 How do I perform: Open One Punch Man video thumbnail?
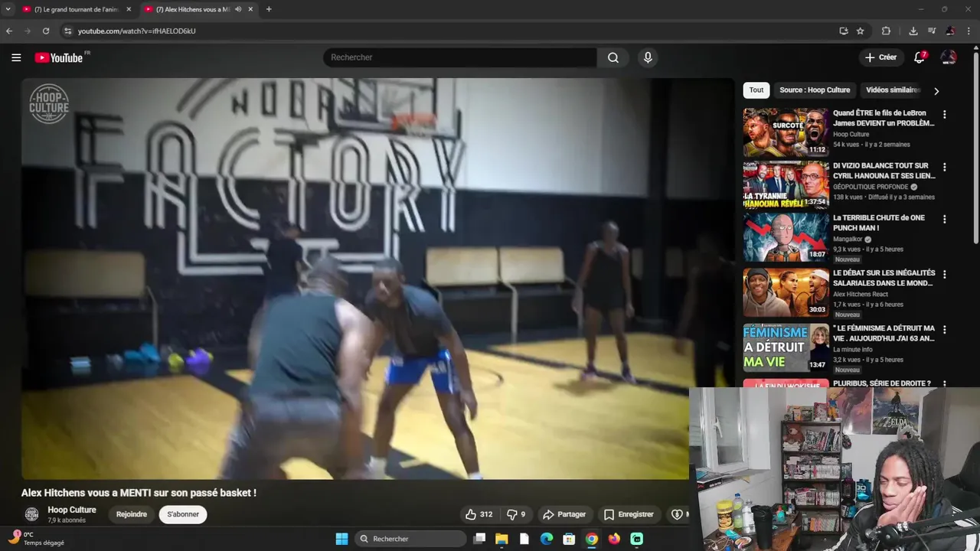tap(786, 237)
